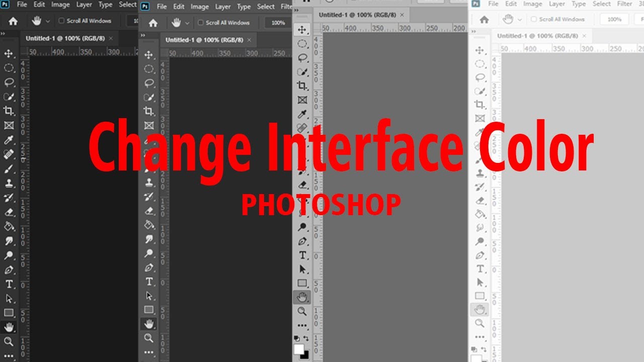
Task: Open Edit menu in the light theme
Action: click(511, 4)
